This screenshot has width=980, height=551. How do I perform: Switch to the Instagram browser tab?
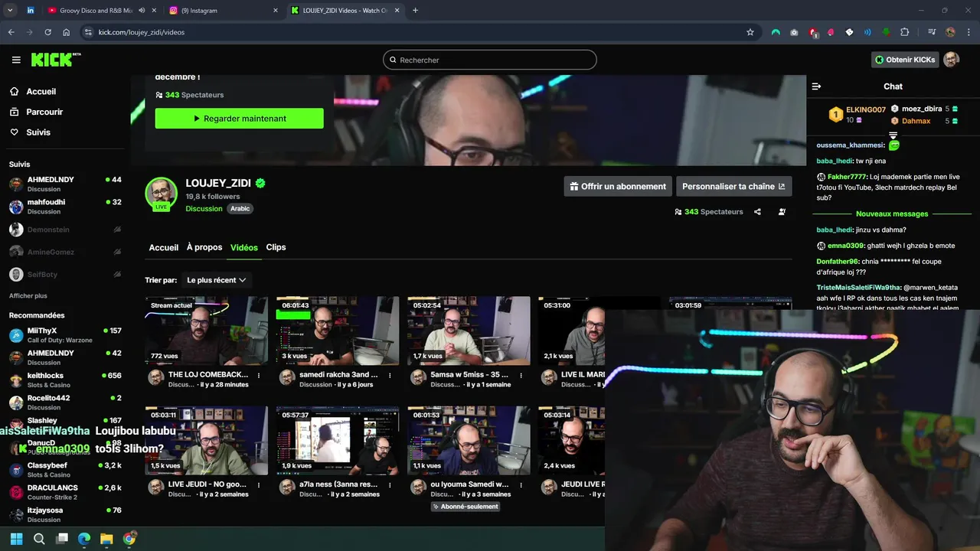tap(223, 11)
